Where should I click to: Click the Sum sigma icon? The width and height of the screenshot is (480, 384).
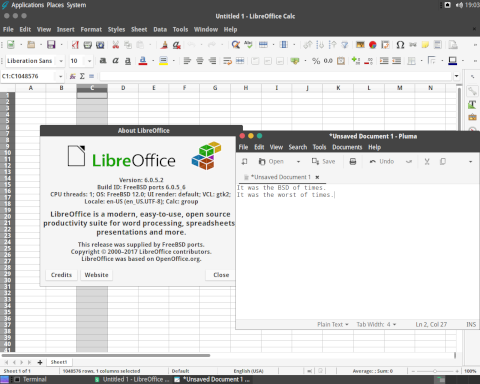click(82, 76)
